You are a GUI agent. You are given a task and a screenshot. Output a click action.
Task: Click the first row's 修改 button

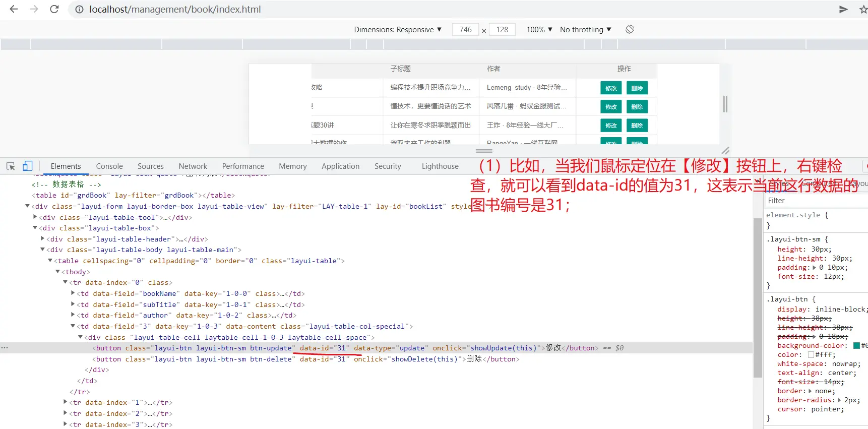[x=611, y=88]
